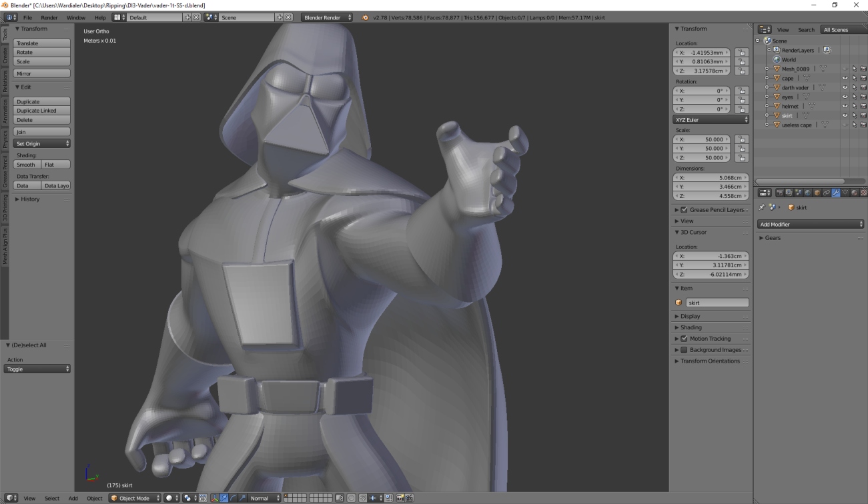This screenshot has height=504, width=868.
Task: Open the Toggle action dropdown
Action: (x=37, y=369)
